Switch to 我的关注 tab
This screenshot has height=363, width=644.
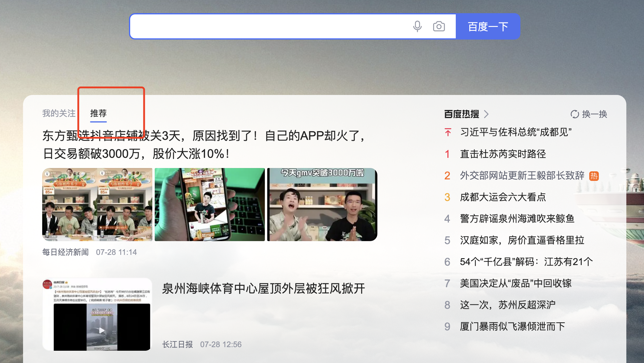click(59, 114)
